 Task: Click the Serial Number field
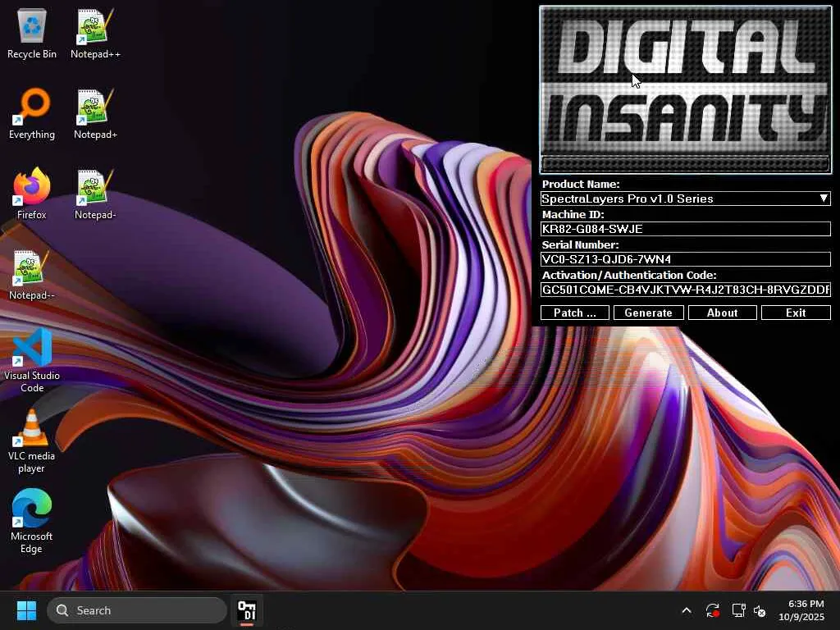coord(685,259)
